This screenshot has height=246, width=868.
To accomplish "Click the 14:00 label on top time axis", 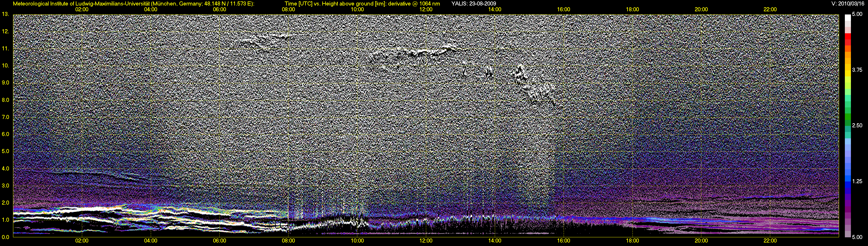I will [x=495, y=10].
